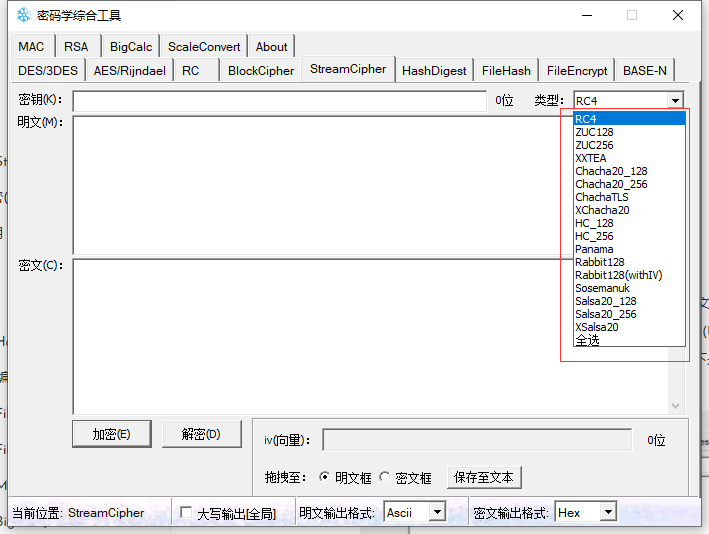Choose Rabbit128(withIV) from the list
Viewport: 709px width, 534px height.
[629, 275]
